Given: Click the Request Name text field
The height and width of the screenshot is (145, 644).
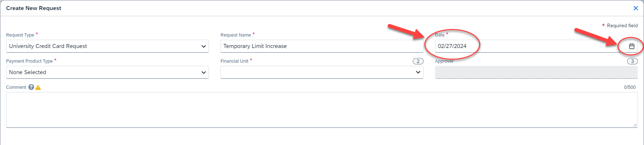Looking at the screenshot, I should point(321,46).
